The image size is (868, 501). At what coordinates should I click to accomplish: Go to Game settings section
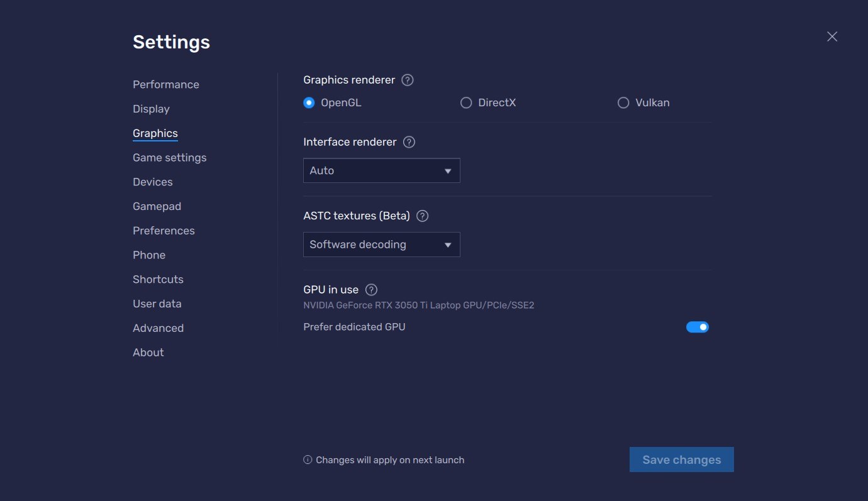click(x=169, y=158)
